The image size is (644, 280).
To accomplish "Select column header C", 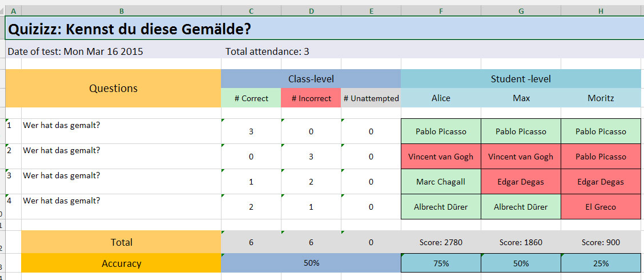I will pos(251,11).
